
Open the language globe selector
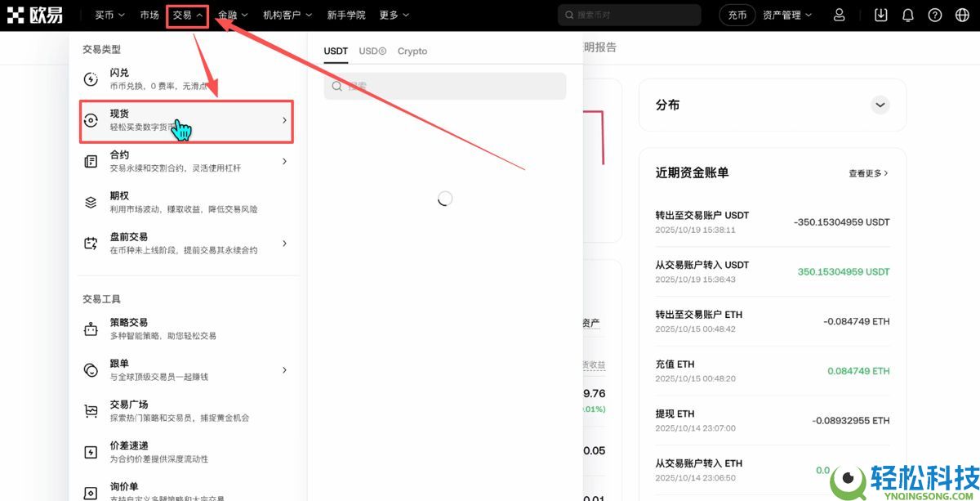[x=964, y=14]
